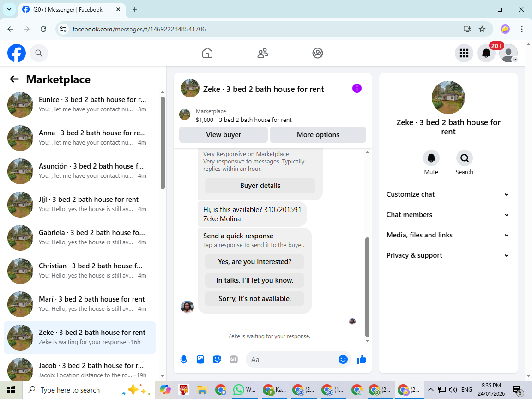Screen dimensions: 532x399
Task: Open the nine-dot Menu grid icon
Action: pyautogui.click(x=464, y=53)
